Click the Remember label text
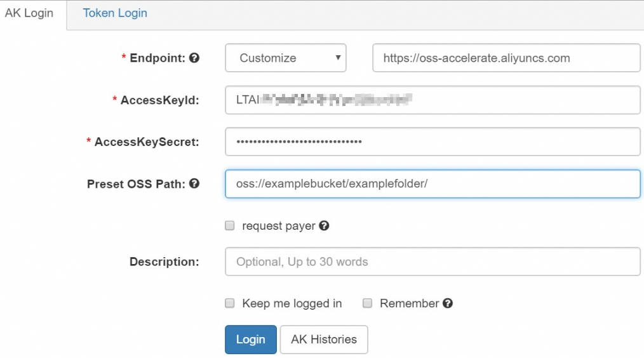644x358 pixels. [x=409, y=303]
